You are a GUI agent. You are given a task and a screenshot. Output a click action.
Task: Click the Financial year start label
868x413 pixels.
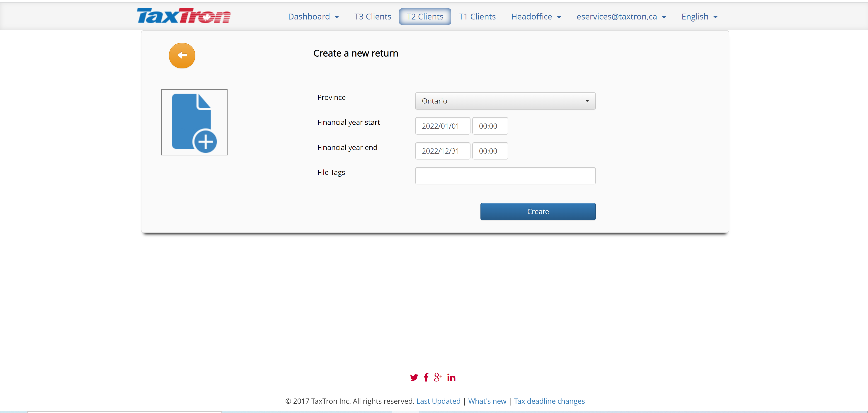348,122
